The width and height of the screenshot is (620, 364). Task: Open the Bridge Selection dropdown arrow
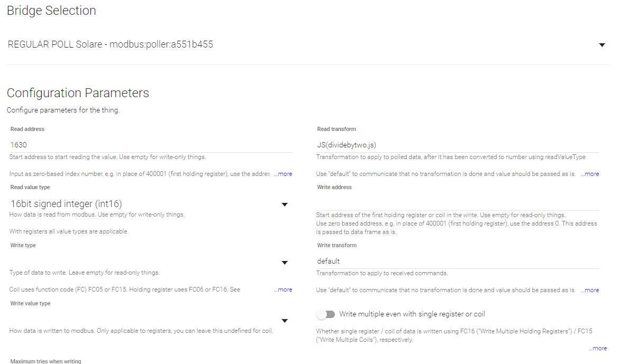(x=602, y=45)
